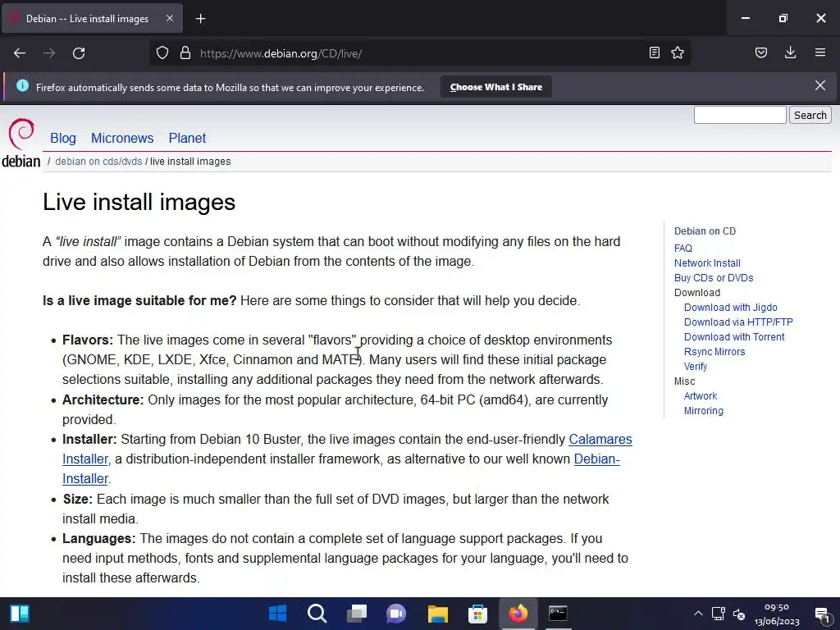
Task: Open Task View in the taskbar
Action: tap(357, 614)
